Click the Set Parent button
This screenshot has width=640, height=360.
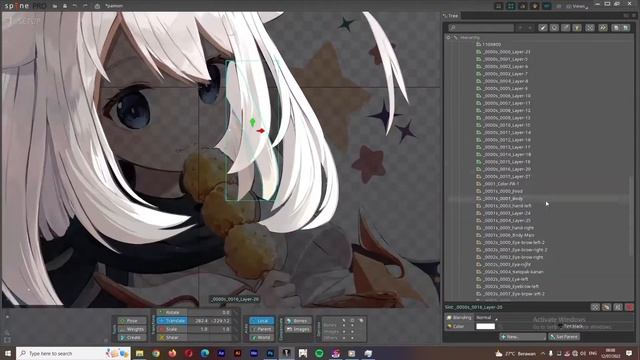(x=564, y=337)
